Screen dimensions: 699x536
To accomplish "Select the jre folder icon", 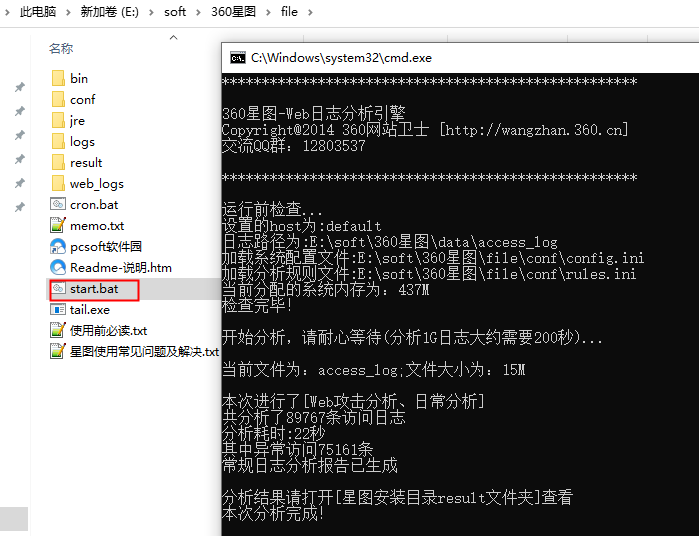I will pyautogui.click(x=58, y=120).
